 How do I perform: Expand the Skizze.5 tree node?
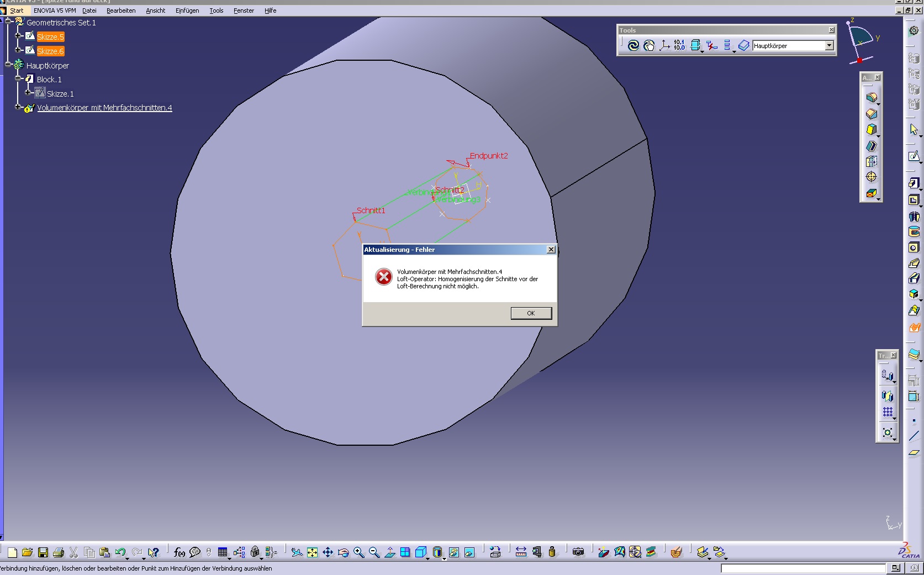coord(18,35)
